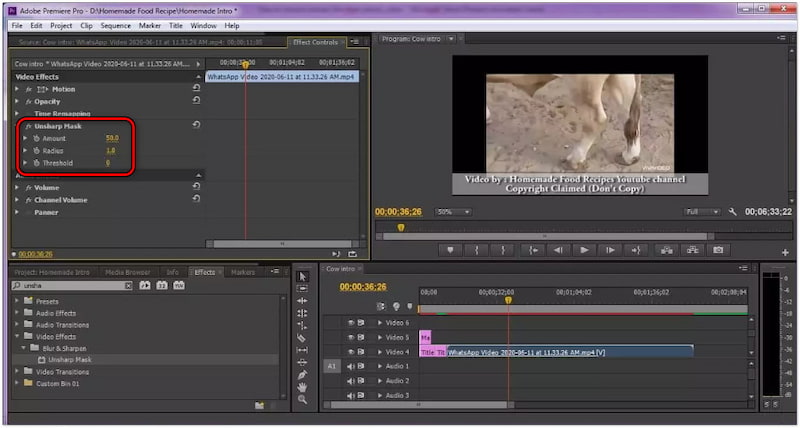Select the Pen tool in the tools panel
Viewport: 800px width, 428px height.
pos(302,374)
